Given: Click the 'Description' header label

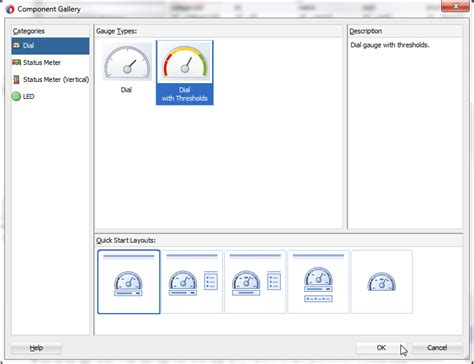Looking at the screenshot, I should click(x=366, y=31).
